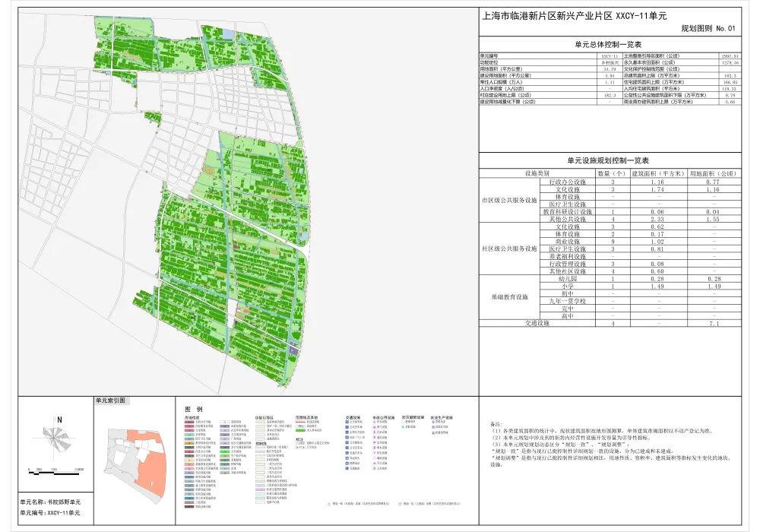Click the title '上海市临港新片区新兴产业片区 XXCY-11单元'
Screen dimensions: 760x532
574,16
